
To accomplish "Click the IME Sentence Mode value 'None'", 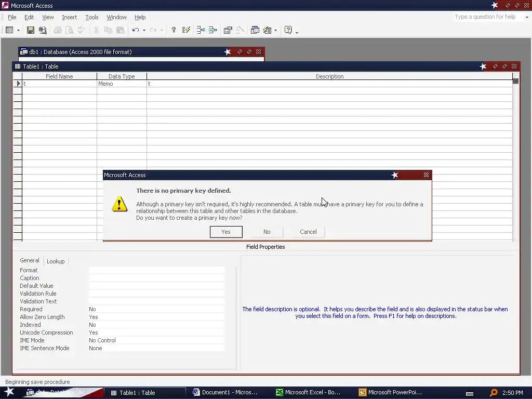I will pyautogui.click(x=156, y=348).
